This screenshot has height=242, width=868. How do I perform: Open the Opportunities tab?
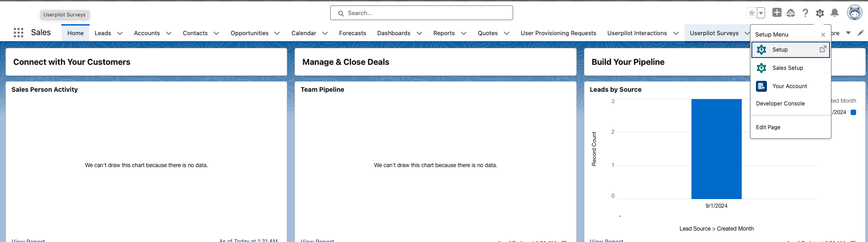[x=249, y=33]
